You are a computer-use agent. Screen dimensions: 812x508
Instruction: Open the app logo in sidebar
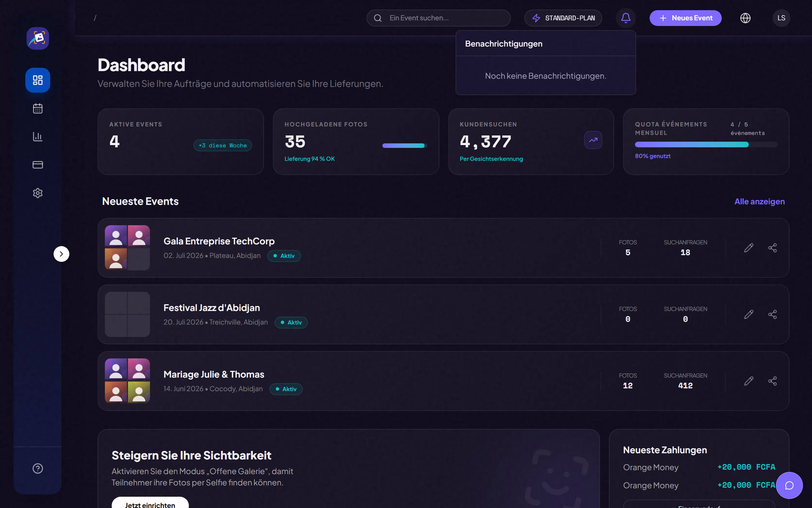(37, 38)
